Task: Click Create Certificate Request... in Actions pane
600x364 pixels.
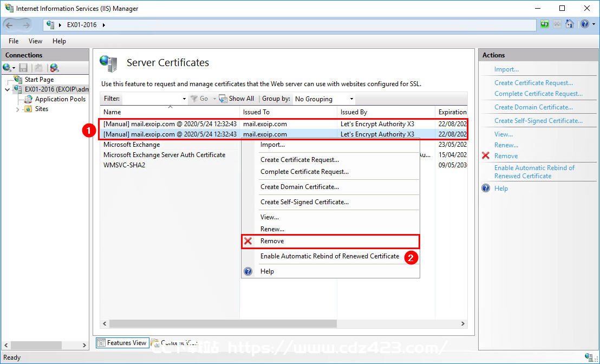Action: (533, 83)
